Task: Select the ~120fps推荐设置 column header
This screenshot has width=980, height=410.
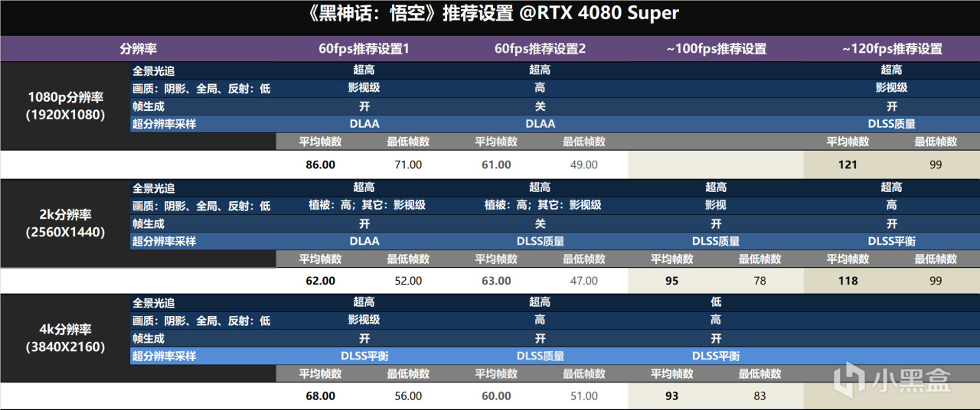Action: click(892, 49)
